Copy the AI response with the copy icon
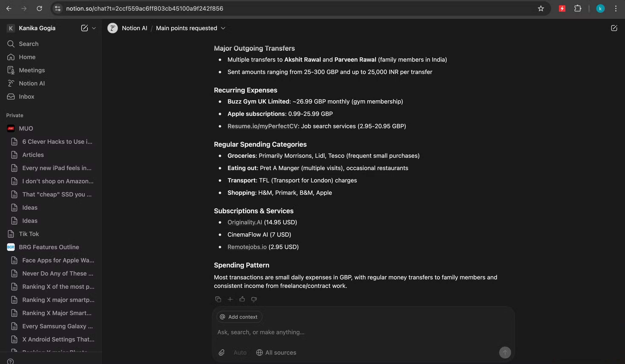Screen dimensions: 625x364 [x=218, y=299]
